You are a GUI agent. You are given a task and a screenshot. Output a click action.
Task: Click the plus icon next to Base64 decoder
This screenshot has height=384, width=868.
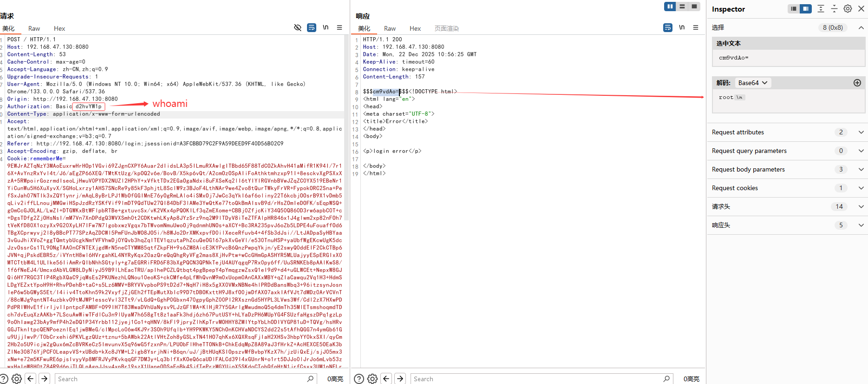(x=857, y=83)
